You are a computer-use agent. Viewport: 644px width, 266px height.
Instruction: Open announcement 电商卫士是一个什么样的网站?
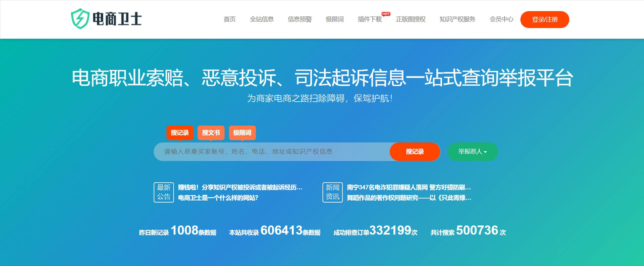218,198
